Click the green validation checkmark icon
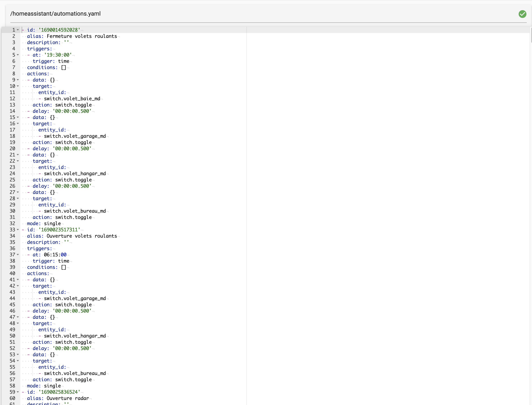The image size is (532, 405). [x=522, y=14]
